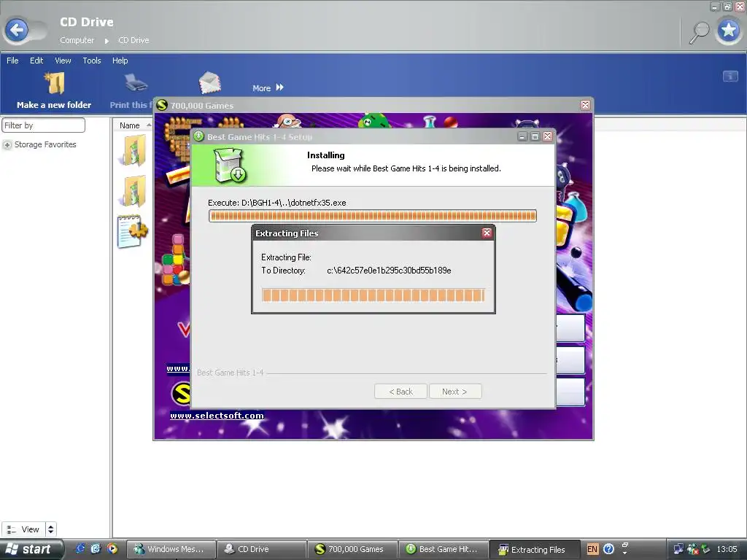Click the e-mail envelope toolbar icon

click(209, 83)
